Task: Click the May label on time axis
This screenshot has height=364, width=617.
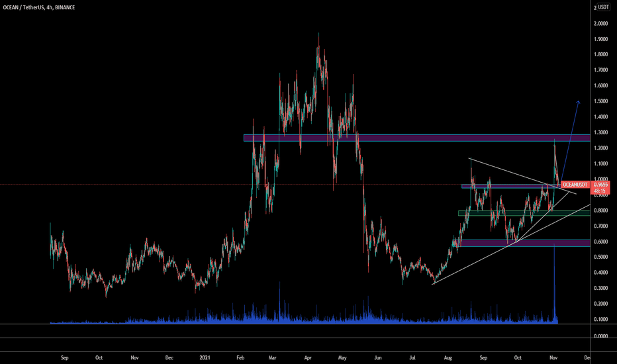Action: tap(342, 357)
